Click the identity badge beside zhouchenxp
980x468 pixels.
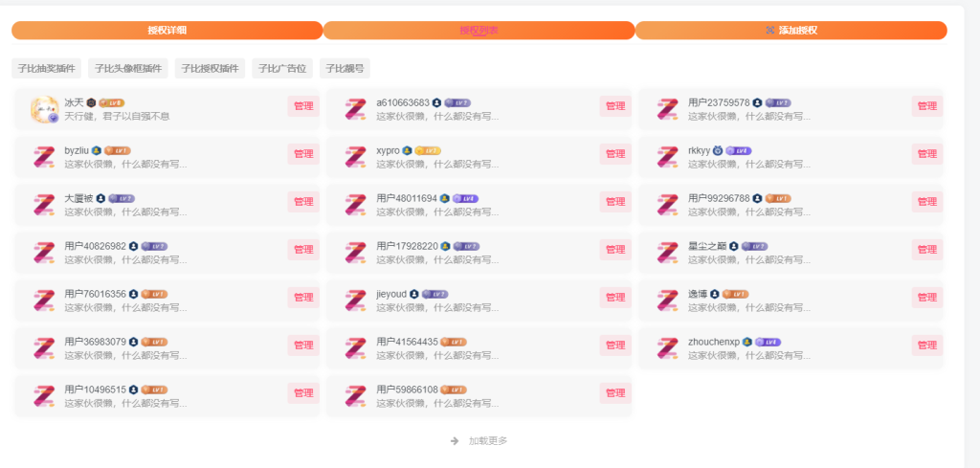tap(746, 342)
